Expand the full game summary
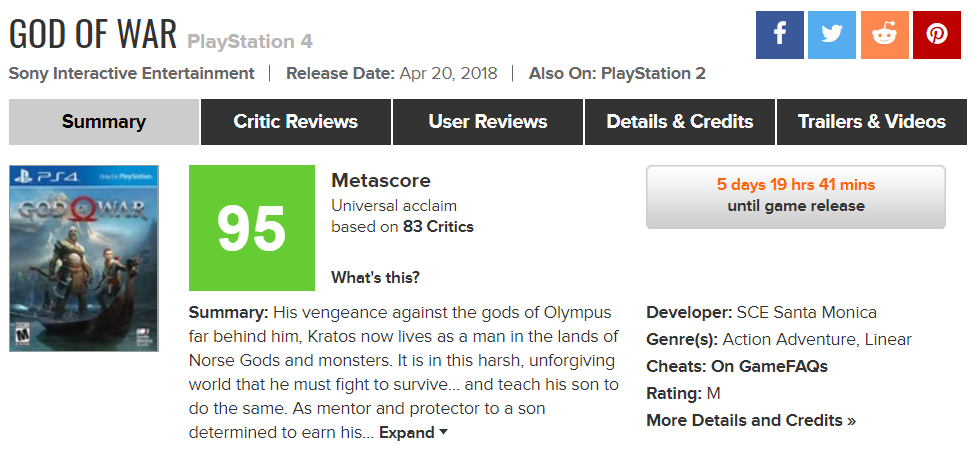 click(413, 433)
